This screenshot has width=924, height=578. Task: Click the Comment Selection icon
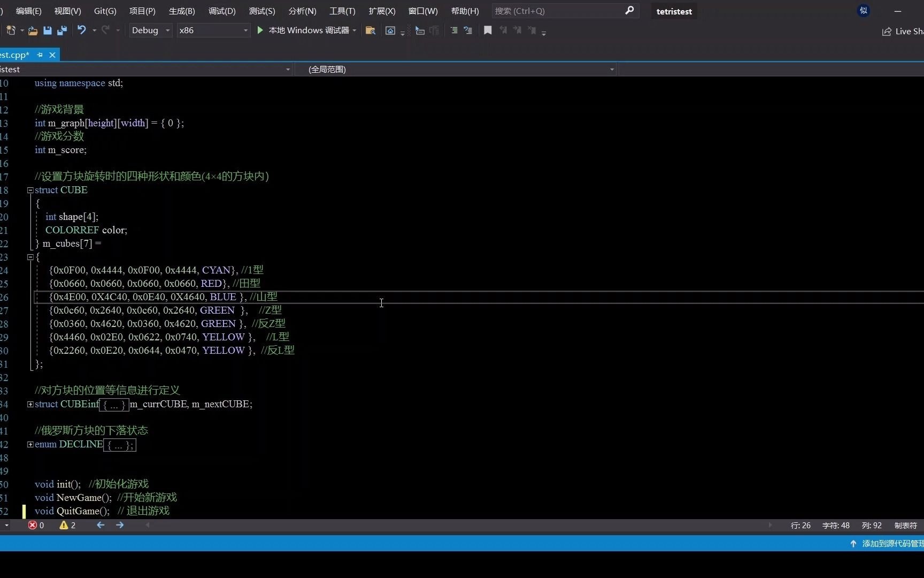pyautogui.click(x=468, y=31)
